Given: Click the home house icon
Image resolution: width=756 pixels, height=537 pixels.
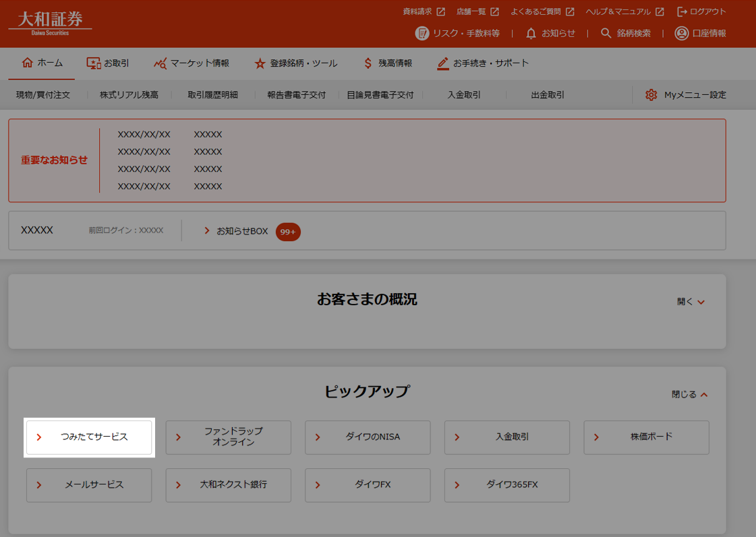Looking at the screenshot, I should [28, 63].
